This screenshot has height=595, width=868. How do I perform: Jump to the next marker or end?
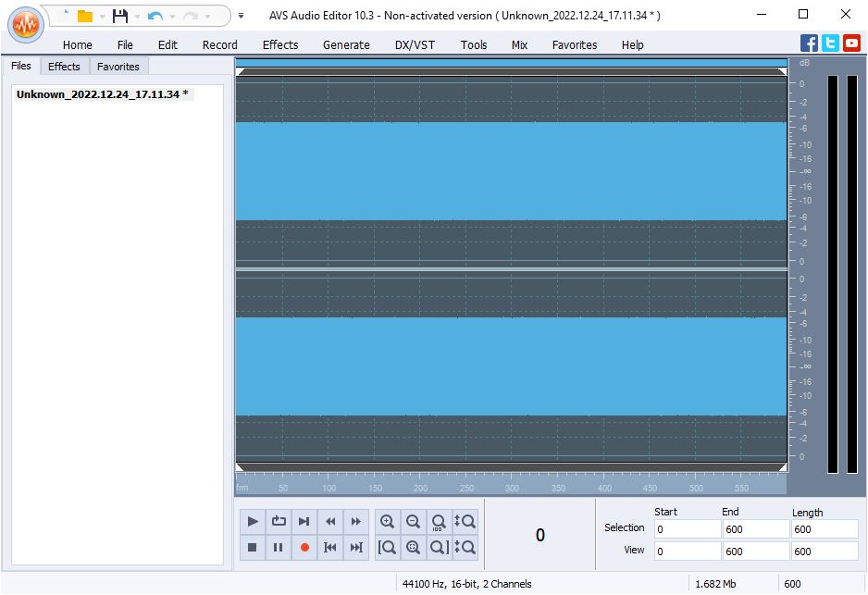356,548
